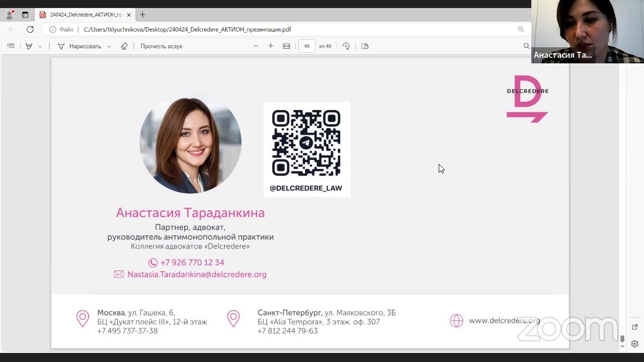Click the sidebar open-external icon

634,327
